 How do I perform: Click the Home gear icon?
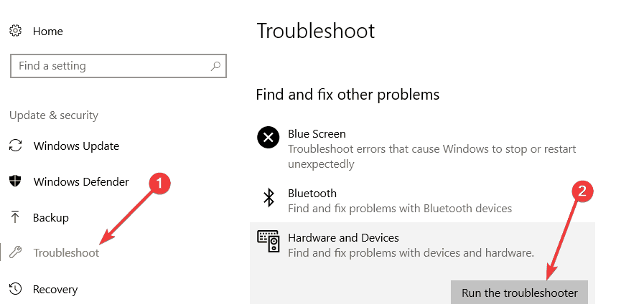coord(16,31)
